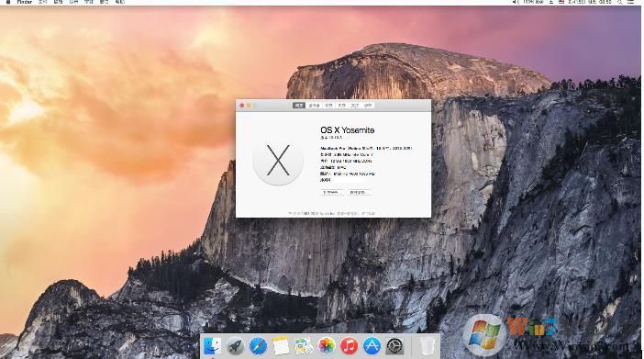
Task: Switch to the Storage tab in About window
Action: tap(328, 106)
